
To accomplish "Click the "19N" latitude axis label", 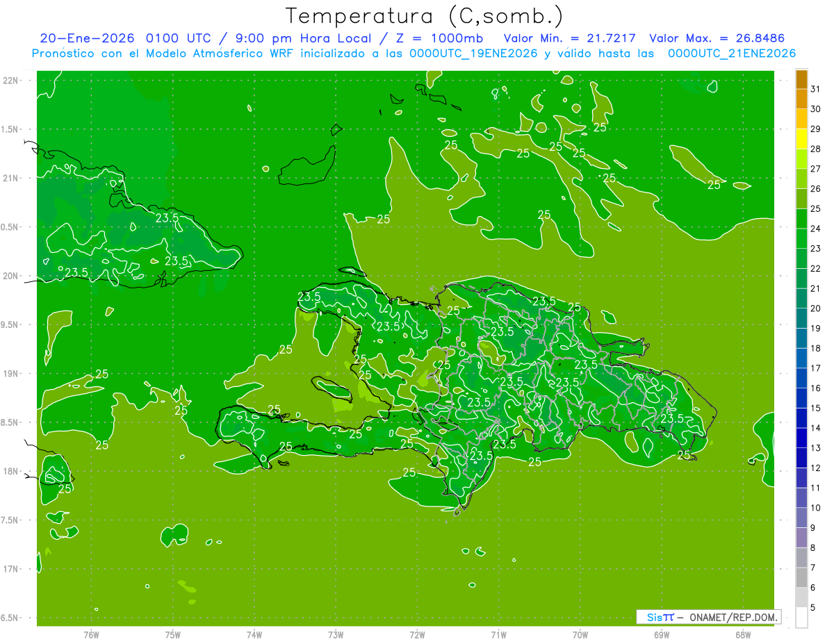I will (x=11, y=374).
